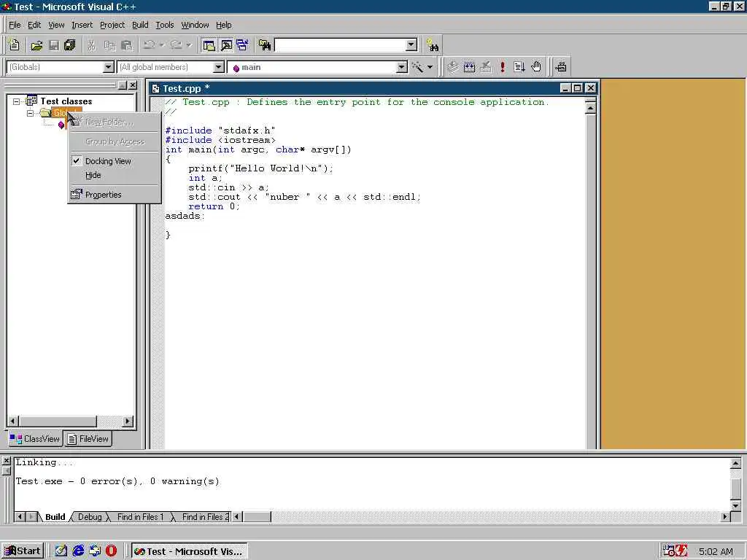Click the Insert/Remove Breakpoint hand icon
This screenshot has height=560, width=747.
coord(536,67)
